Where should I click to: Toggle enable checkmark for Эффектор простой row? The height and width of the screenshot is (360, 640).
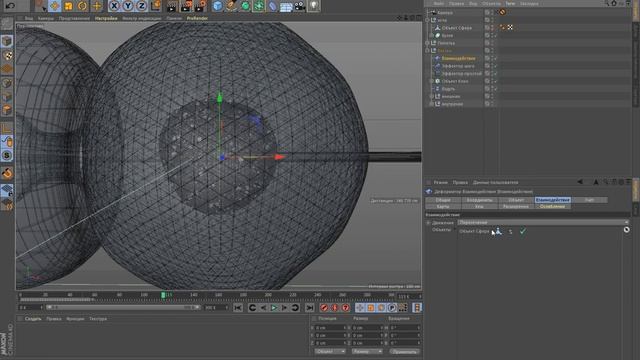pyautogui.click(x=495, y=73)
